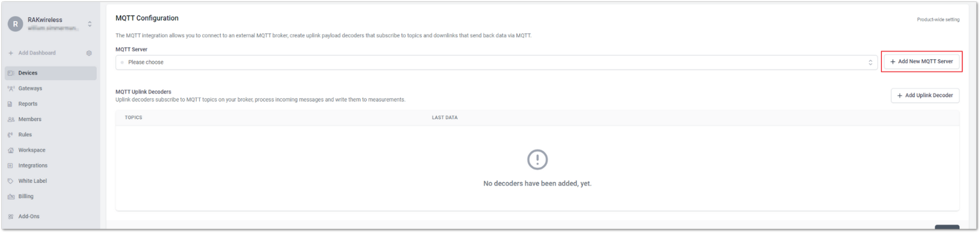Click the Rules icon in sidebar
This screenshot has height=233, width=980.
(10, 135)
